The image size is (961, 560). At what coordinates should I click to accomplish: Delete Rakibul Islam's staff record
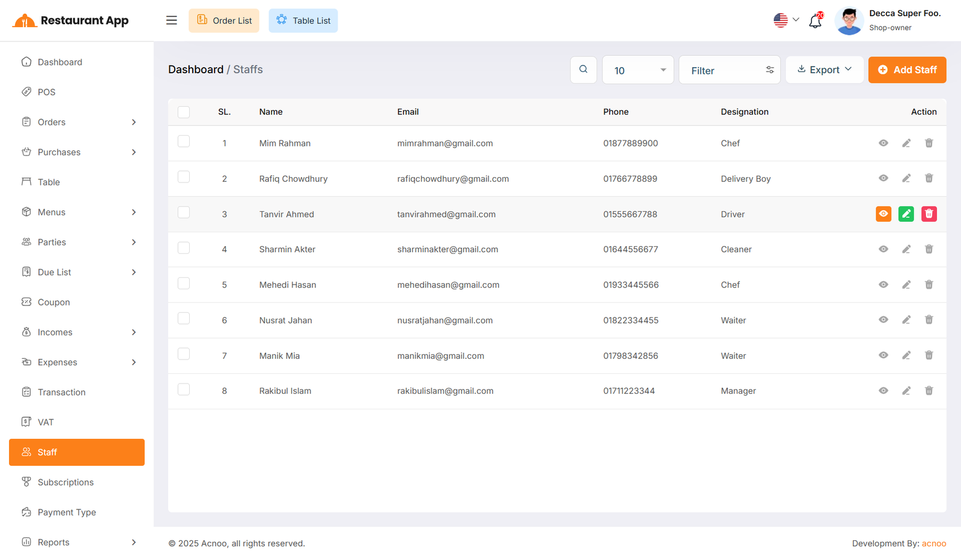click(929, 391)
